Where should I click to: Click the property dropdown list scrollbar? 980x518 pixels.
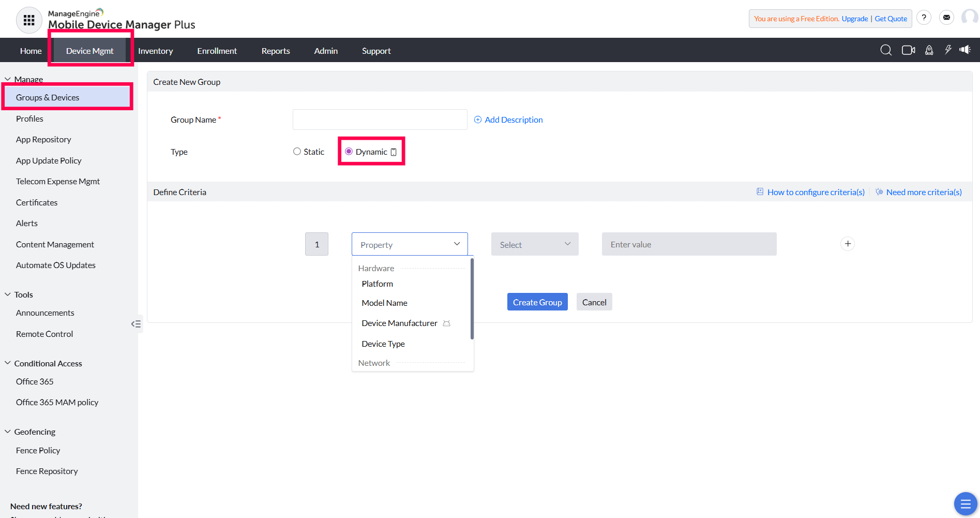[472, 299]
